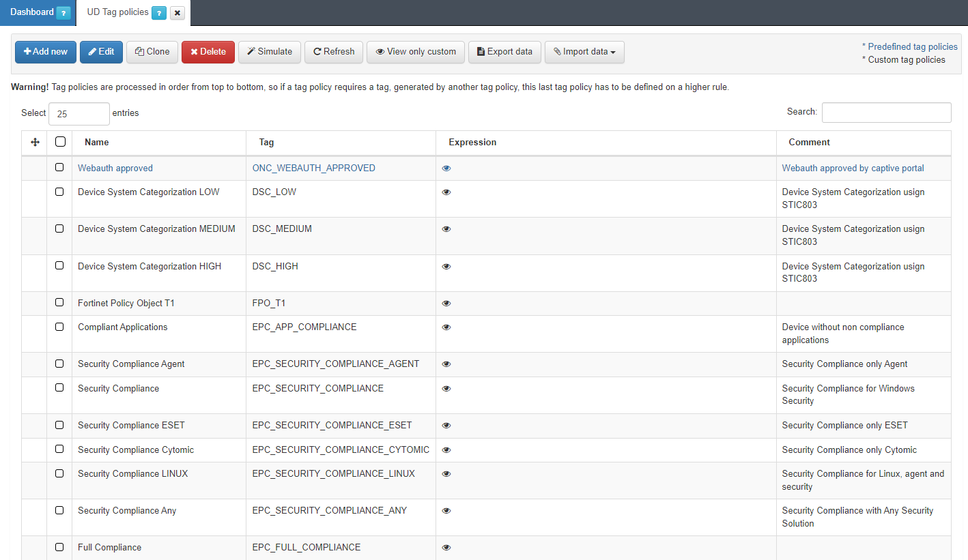Select the Security Compliance LINUX row checkbox
Image resolution: width=968 pixels, height=560 pixels.
click(x=59, y=473)
